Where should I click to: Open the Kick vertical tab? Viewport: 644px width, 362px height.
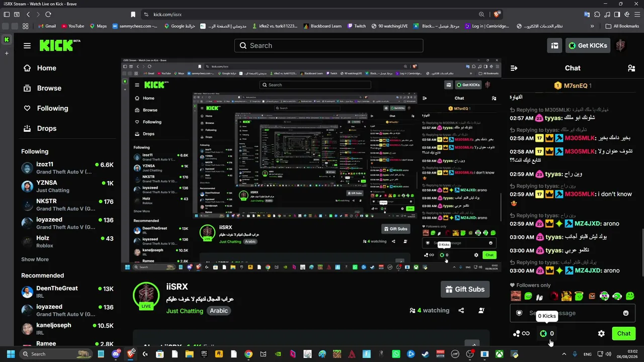[7, 39]
